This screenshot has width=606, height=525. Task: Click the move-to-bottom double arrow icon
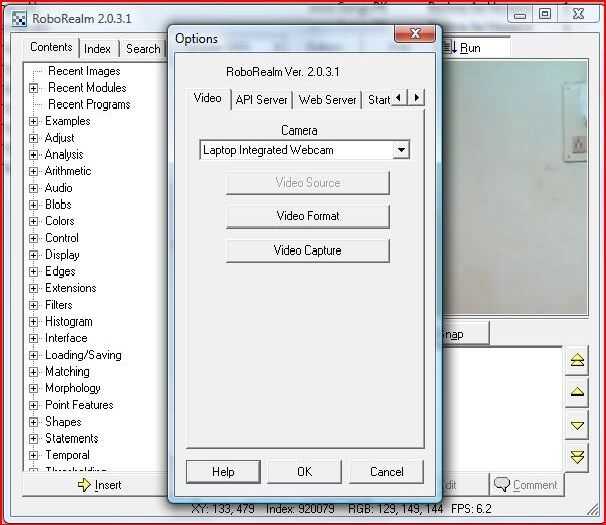pyautogui.click(x=577, y=457)
